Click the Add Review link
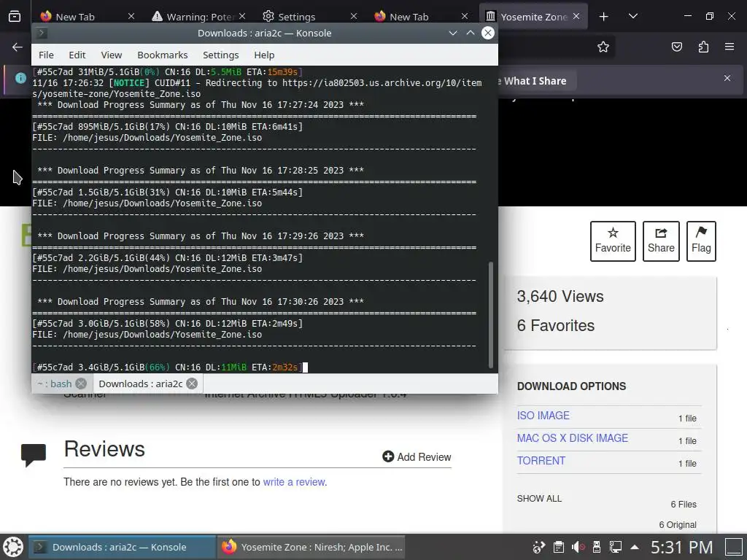Viewport: 747px width, 560px height. click(x=417, y=456)
